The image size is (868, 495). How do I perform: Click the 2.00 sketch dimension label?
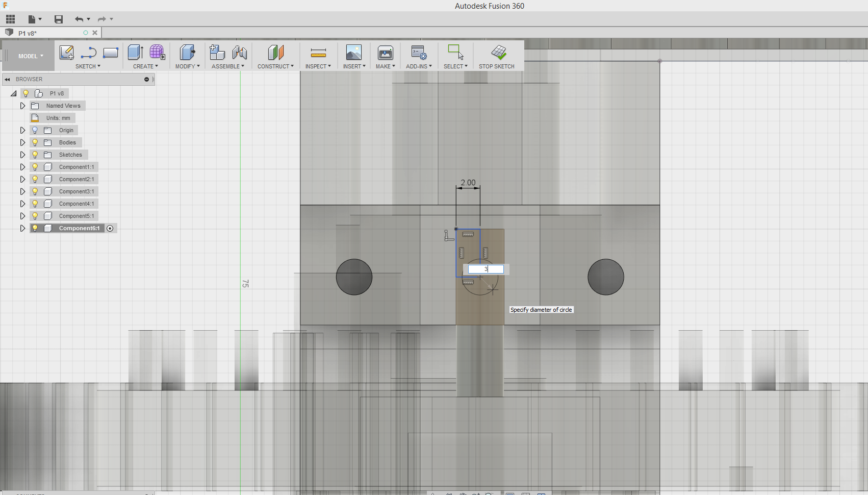click(468, 182)
